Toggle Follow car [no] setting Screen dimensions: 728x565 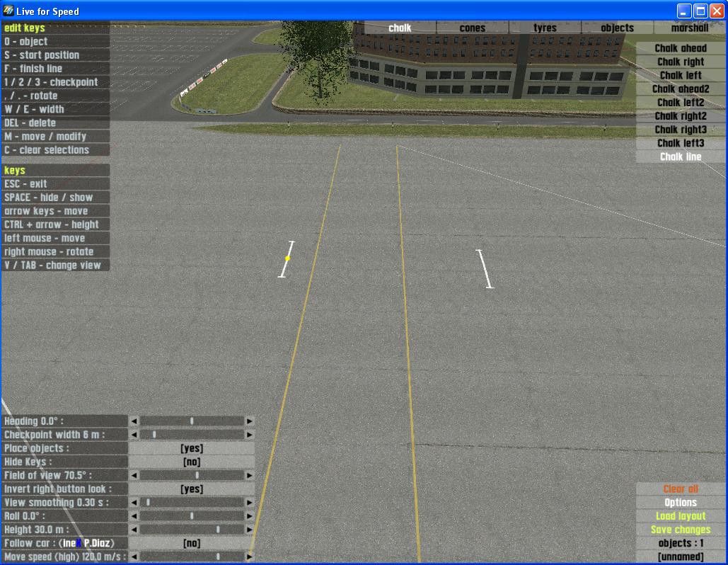(191, 543)
